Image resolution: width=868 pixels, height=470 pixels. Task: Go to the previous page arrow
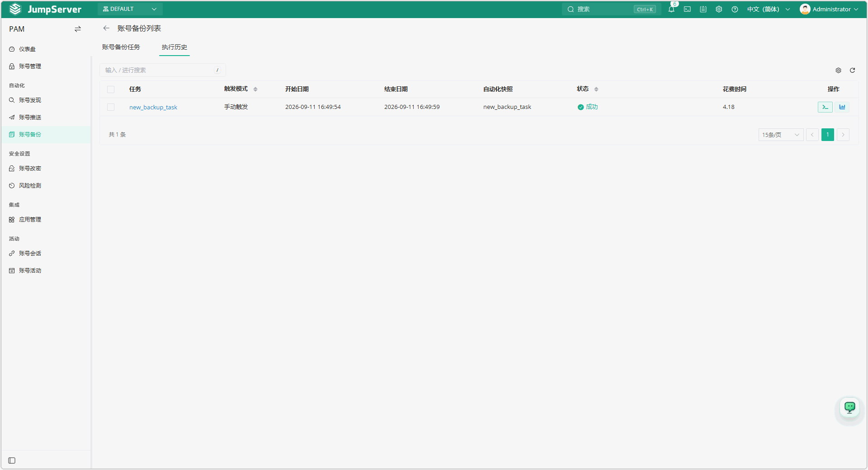pos(812,135)
